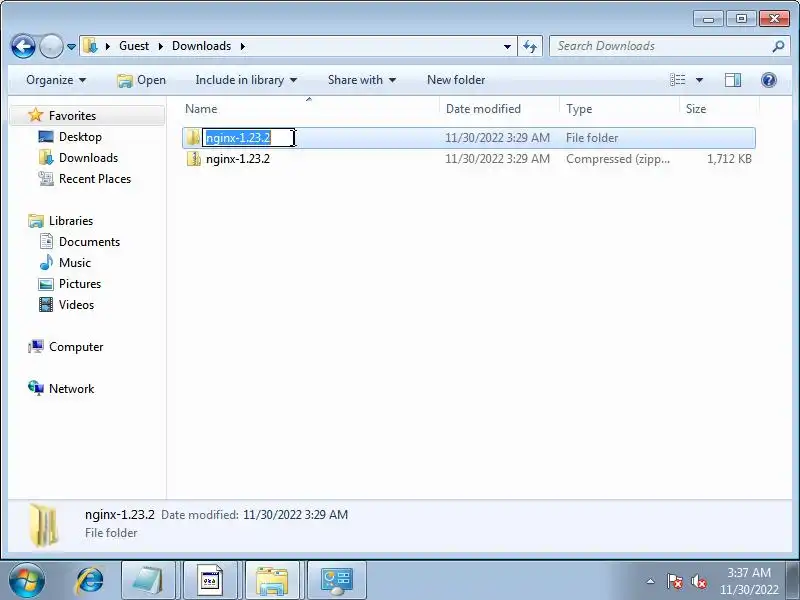This screenshot has height=600, width=800.
Task: Click the search magnifier icon
Action: [x=778, y=46]
